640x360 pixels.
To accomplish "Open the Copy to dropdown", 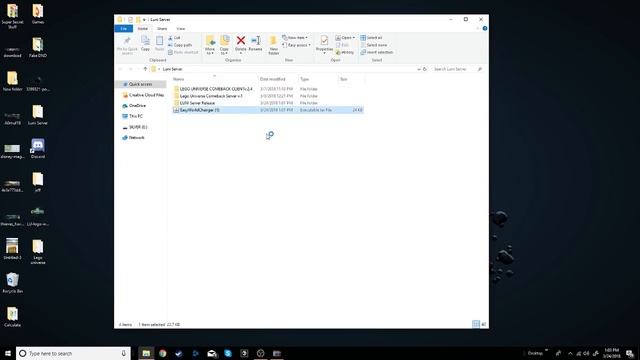I will click(x=224, y=45).
